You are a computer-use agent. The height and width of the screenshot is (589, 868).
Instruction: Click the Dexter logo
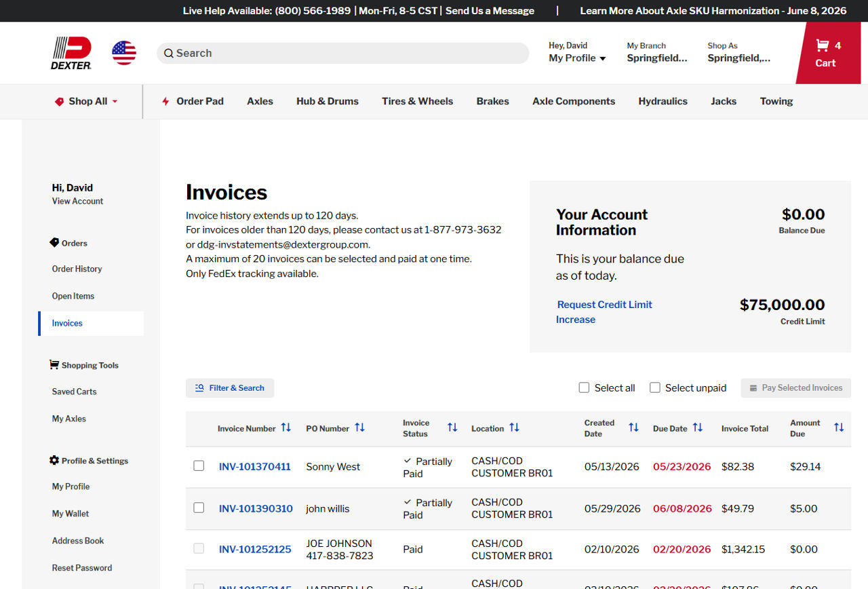[72, 53]
